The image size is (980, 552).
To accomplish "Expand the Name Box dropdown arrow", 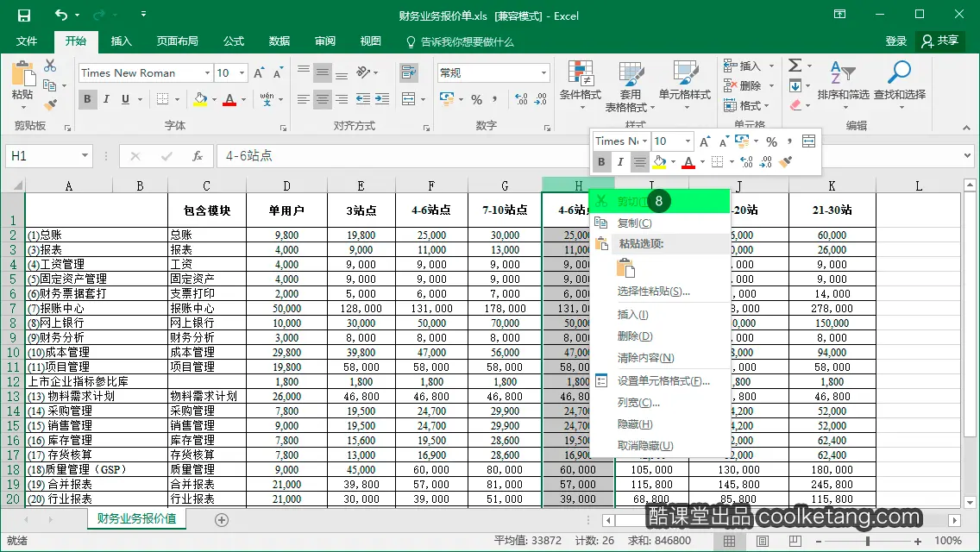I will coord(85,155).
